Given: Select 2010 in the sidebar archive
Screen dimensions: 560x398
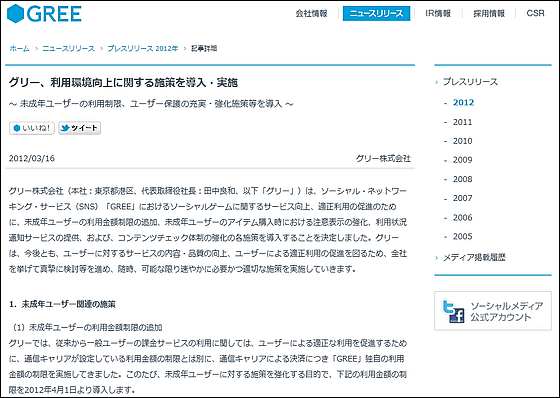Looking at the screenshot, I should [462, 141].
